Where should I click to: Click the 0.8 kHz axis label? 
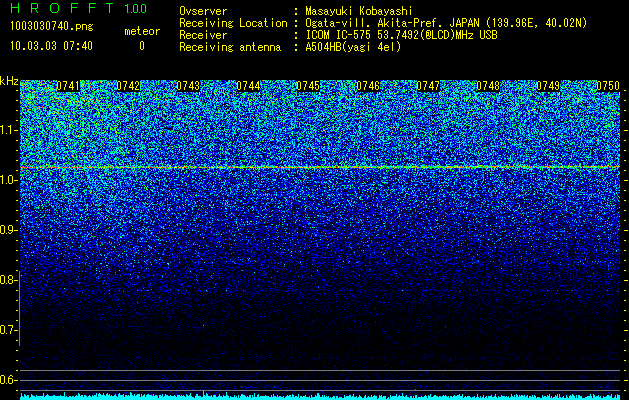click(9, 280)
